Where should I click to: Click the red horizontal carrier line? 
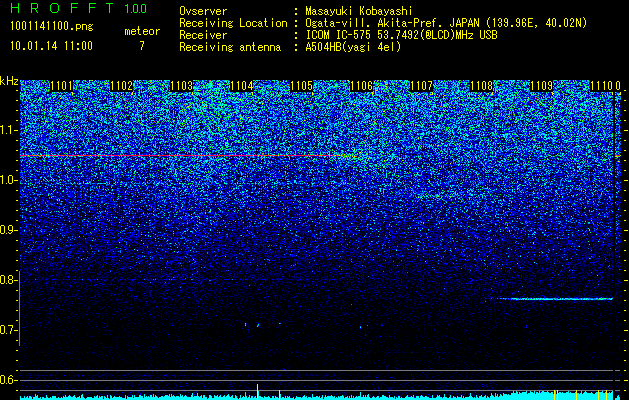click(x=189, y=155)
